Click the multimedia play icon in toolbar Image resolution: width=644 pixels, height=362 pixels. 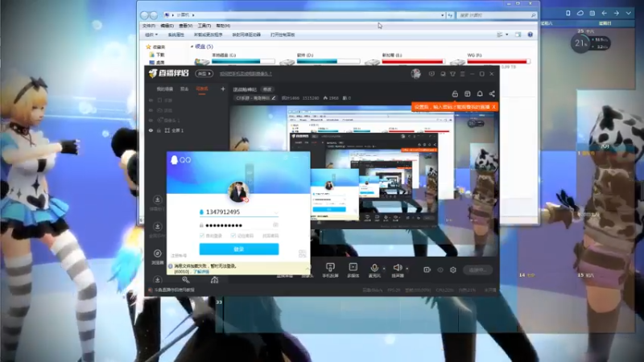(x=353, y=267)
